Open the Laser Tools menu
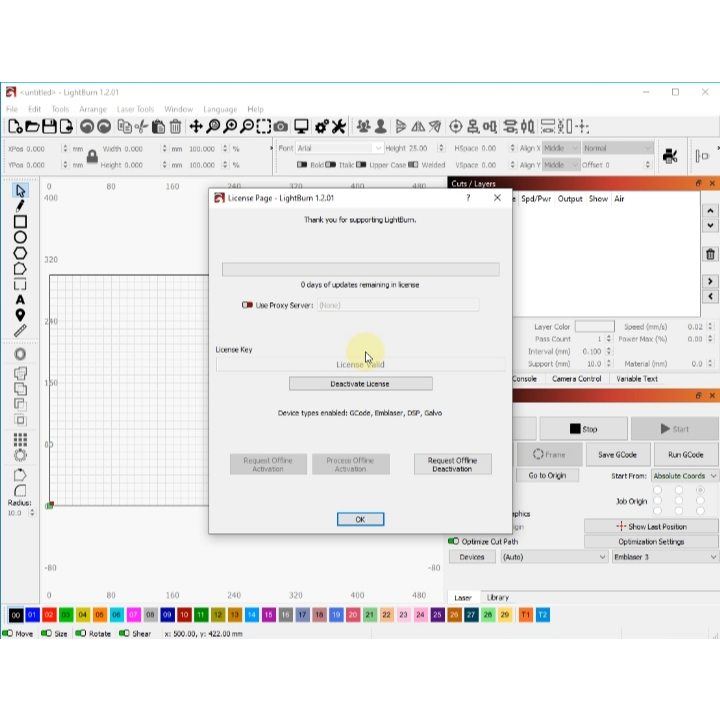 [x=135, y=109]
